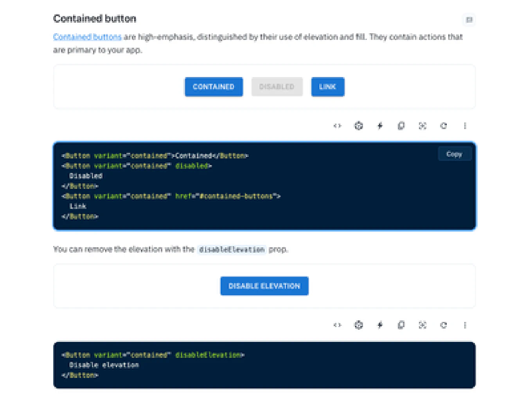Reset the Contained/Disabled/Link demo with the refresh icon
Image resolution: width=532 pixels, height=399 pixels.
444,126
